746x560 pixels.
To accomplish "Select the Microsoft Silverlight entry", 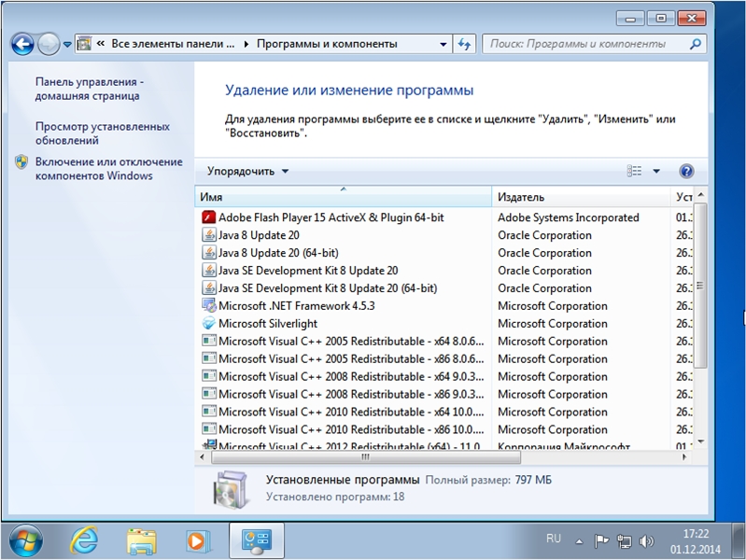I will pos(268,324).
